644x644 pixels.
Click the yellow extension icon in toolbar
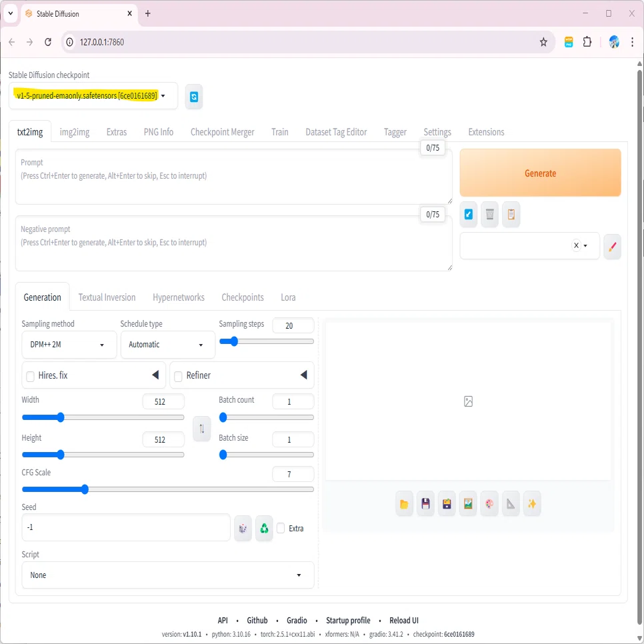(569, 42)
